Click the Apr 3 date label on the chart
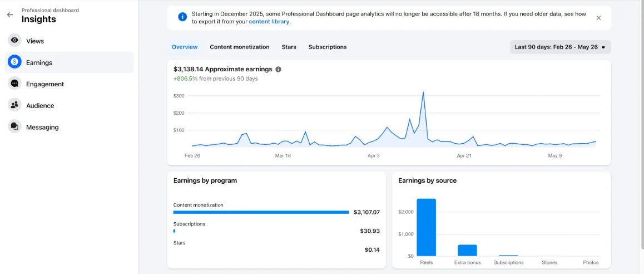The width and height of the screenshot is (644, 274). tap(373, 156)
